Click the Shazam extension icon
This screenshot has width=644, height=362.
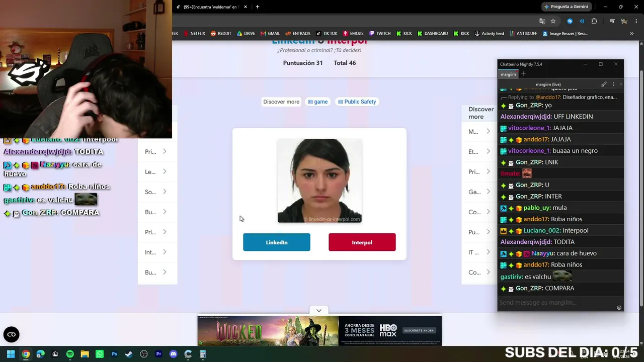[x=570, y=21]
